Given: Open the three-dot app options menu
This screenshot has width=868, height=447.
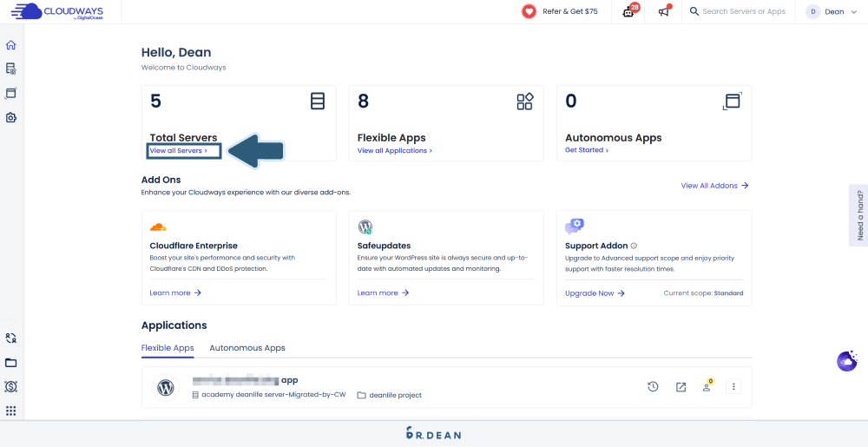Looking at the screenshot, I should (x=733, y=387).
